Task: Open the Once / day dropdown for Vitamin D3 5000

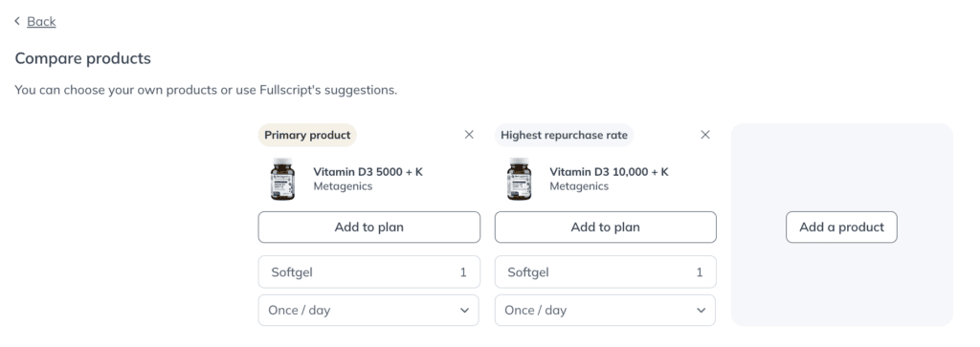Action: tap(368, 310)
